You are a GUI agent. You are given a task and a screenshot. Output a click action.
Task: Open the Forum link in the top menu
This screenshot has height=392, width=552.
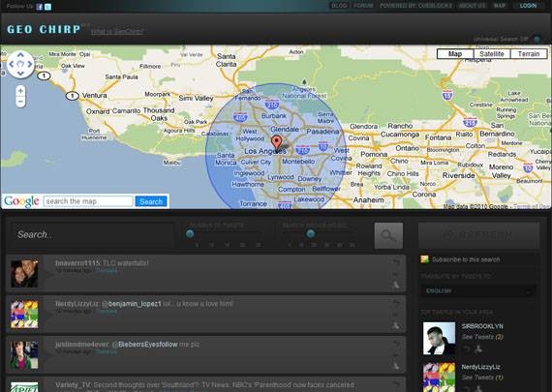tap(363, 6)
